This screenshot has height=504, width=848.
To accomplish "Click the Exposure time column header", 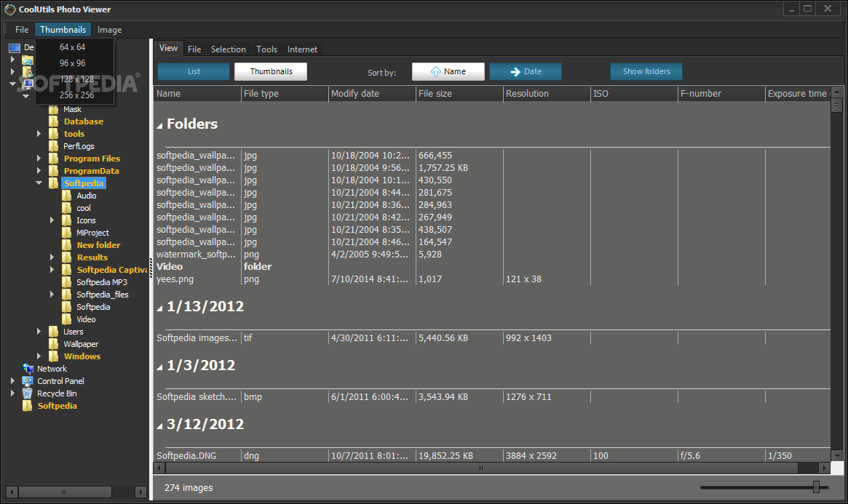I will click(798, 93).
